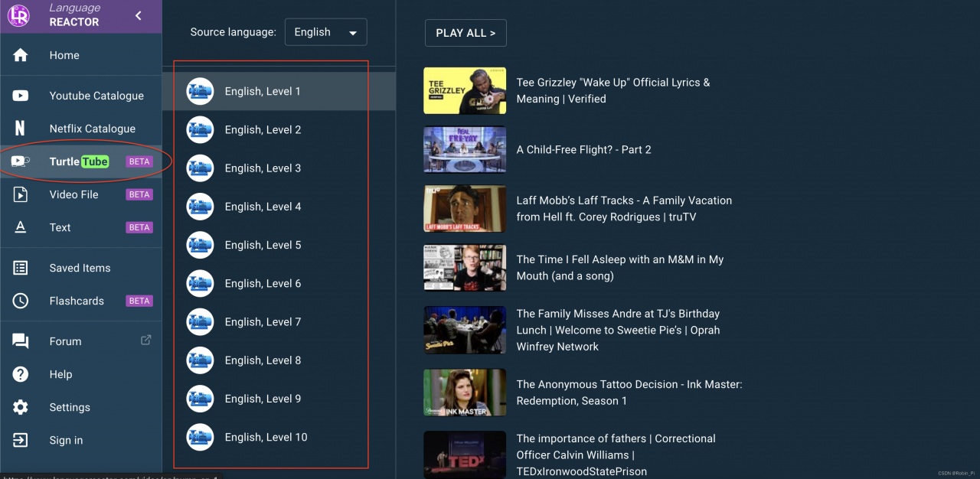
Task: Select the 'English, Level 6' text
Action: click(263, 283)
